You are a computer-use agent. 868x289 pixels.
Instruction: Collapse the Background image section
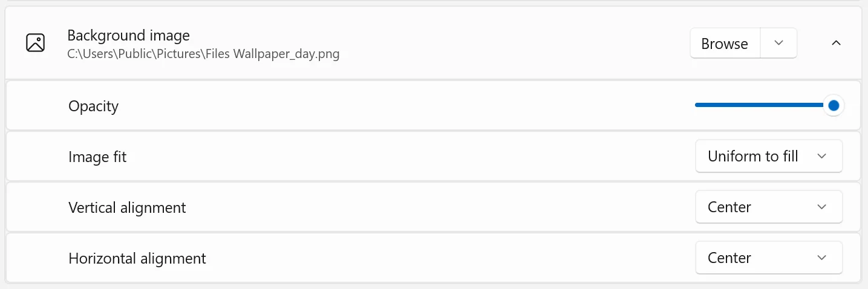point(837,43)
